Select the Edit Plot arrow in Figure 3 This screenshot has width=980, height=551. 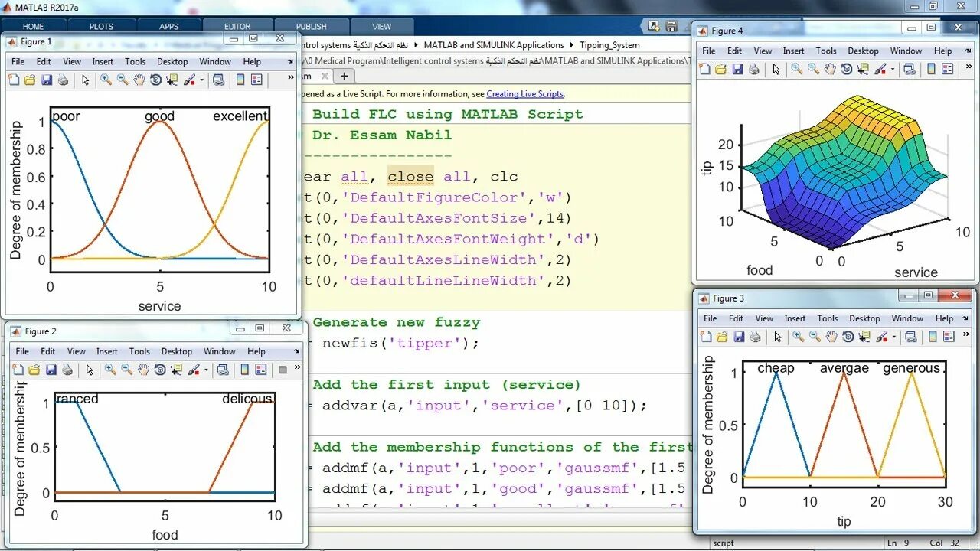click(777, 337)
